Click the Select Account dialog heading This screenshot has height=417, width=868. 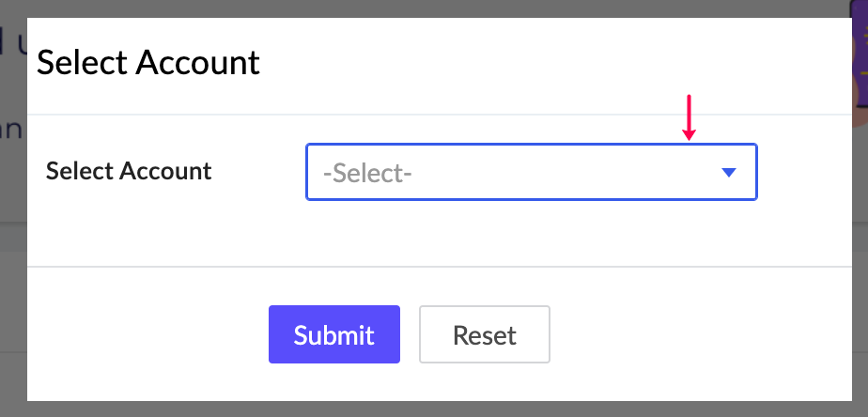148,63
